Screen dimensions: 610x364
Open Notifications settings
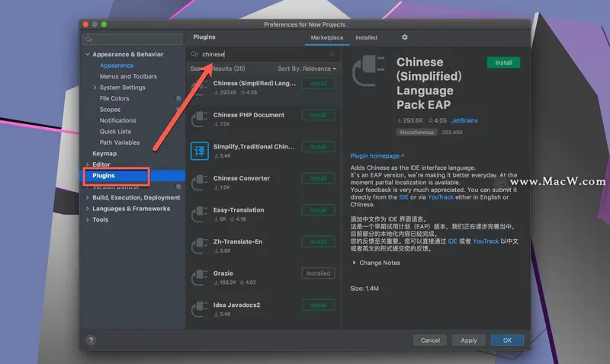117,120
